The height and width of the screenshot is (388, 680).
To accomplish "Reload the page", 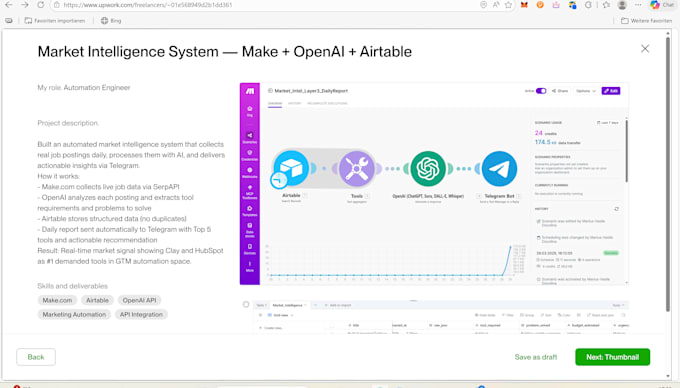I will point(40,5).
